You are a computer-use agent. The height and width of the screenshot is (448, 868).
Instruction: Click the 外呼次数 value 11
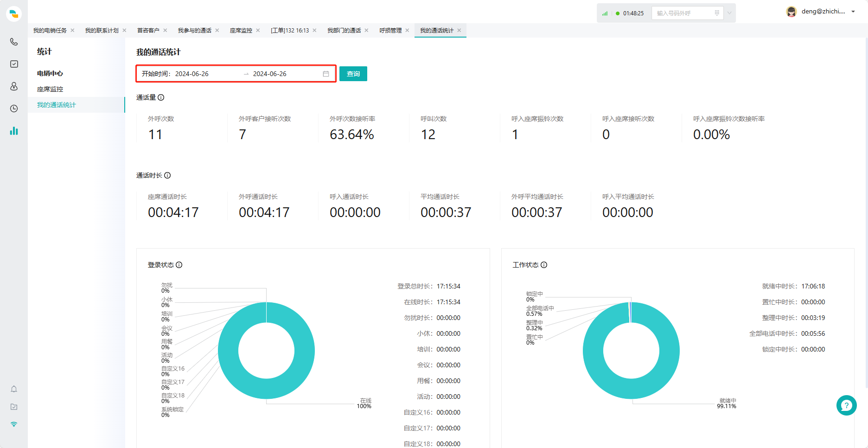(x=155, y=134)
